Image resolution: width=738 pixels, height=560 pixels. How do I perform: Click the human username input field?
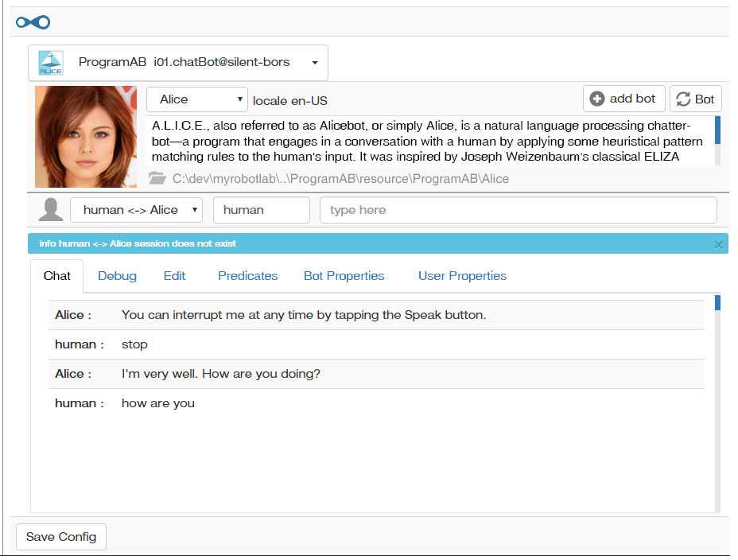click(261, 210)
